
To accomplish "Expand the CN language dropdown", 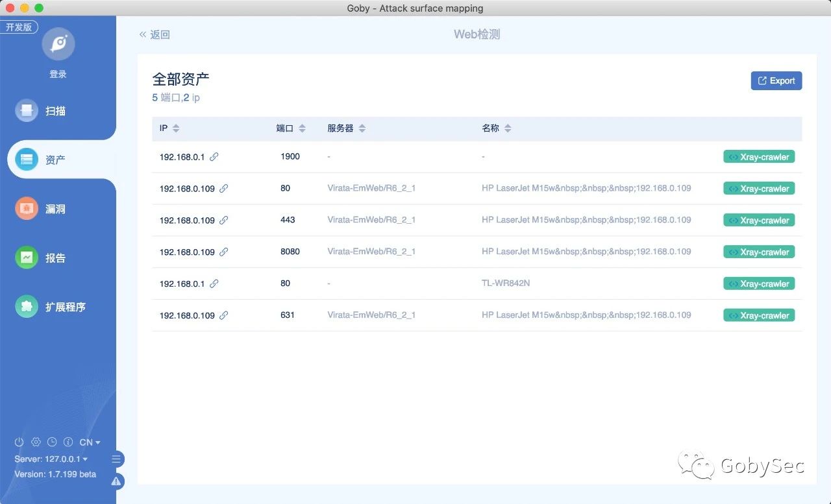I will coord(90,442).
